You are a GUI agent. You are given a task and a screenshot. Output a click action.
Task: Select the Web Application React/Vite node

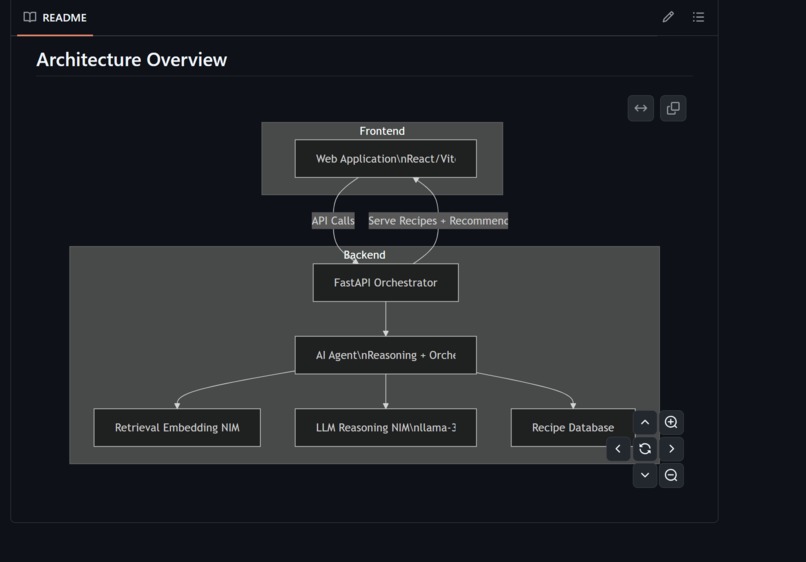(x=386, y=159)
